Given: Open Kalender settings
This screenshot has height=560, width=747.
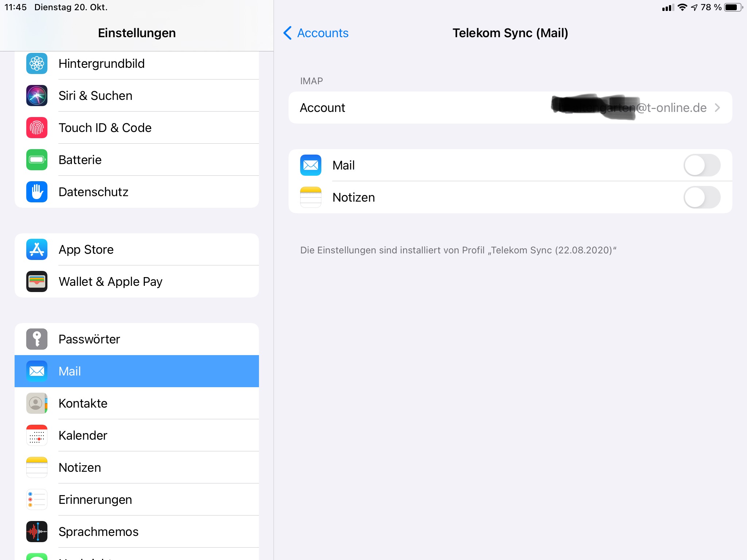Looking at the screenshot, I should click(x=137, y=435).
